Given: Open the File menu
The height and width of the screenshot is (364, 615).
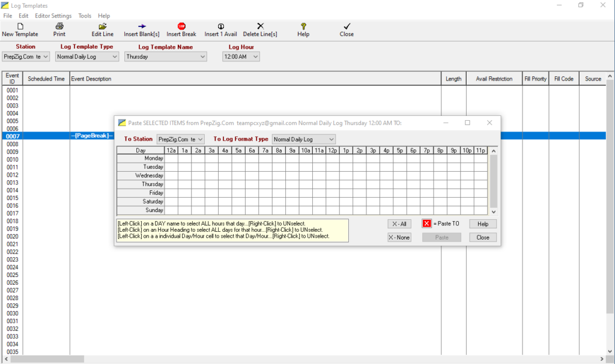Looking at the screenshot, I should 8,16.
